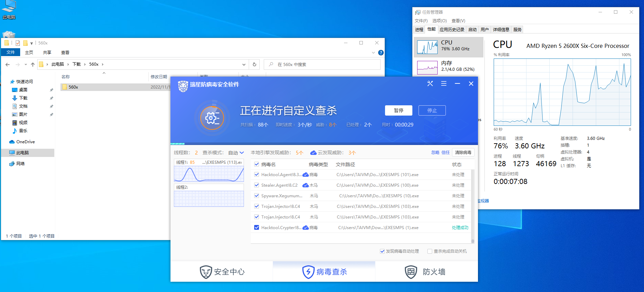
Task: Toggle the Hacktool.Crypter threat checkbox
Action: coord(257,227)
